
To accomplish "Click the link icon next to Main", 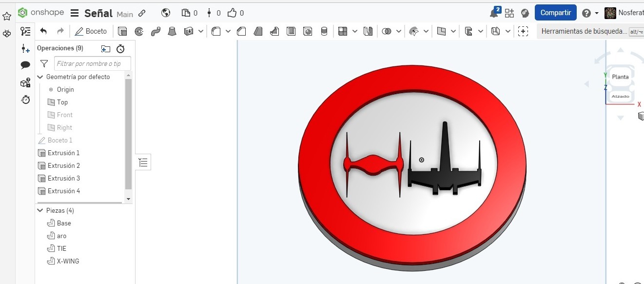I will (142, 13).
